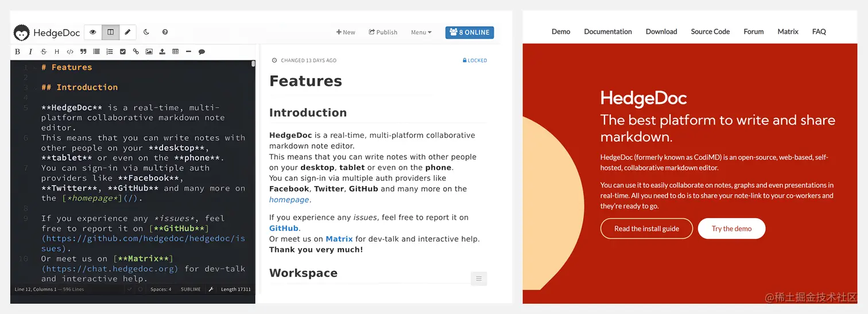The image size is (868, 314).
Task: Open Demo in the website navigation
Action: click(561, 32)
